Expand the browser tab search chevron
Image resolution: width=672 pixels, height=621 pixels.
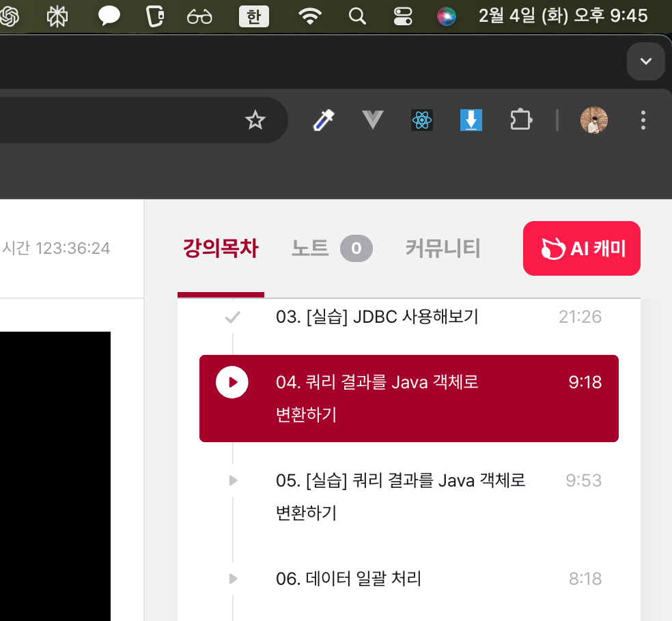[646, 61]
